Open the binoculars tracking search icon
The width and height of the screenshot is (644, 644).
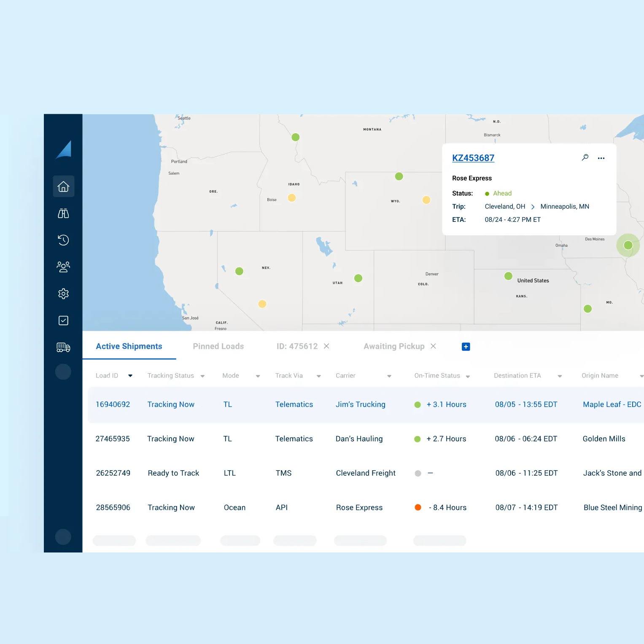point(63,213)
